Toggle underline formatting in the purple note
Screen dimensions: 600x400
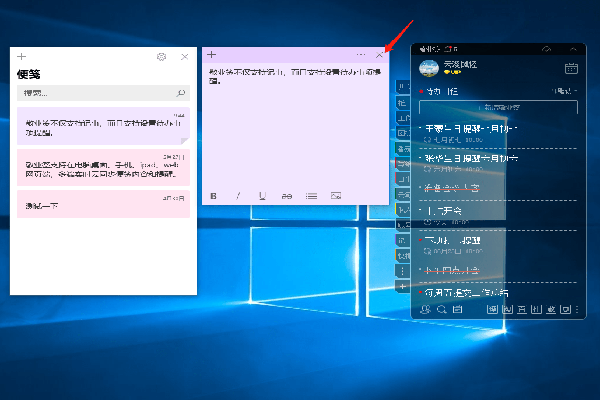pos(262,196)
